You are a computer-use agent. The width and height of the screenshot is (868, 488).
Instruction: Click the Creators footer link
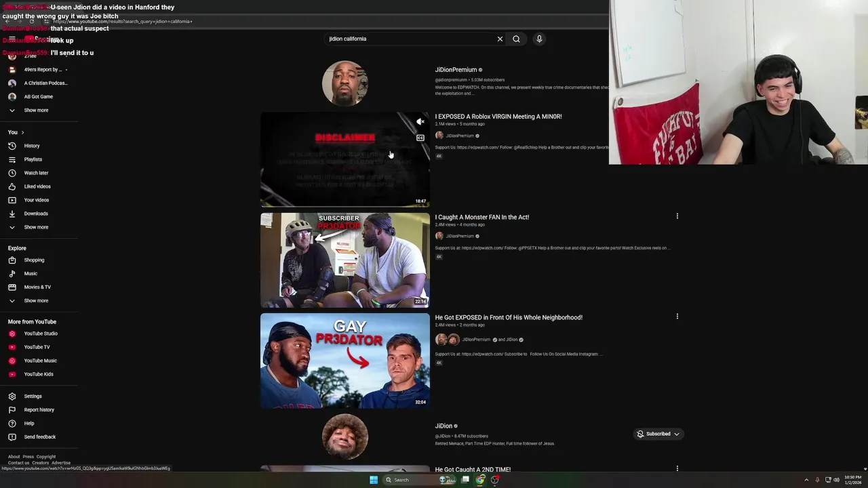[41, 463]
